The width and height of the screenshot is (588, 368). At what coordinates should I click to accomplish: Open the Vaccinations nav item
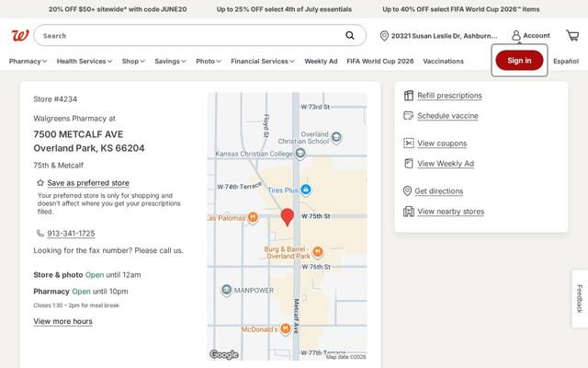click(443, 62)
